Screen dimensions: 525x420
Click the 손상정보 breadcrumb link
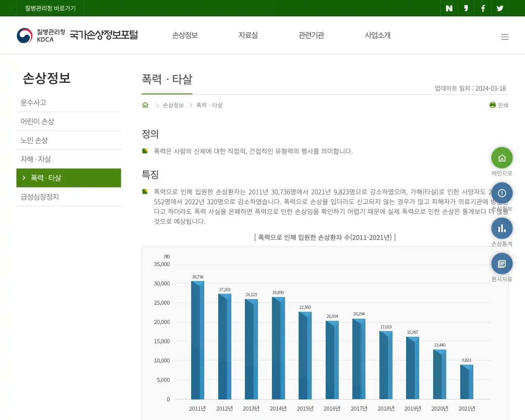(x=173, y=105)
